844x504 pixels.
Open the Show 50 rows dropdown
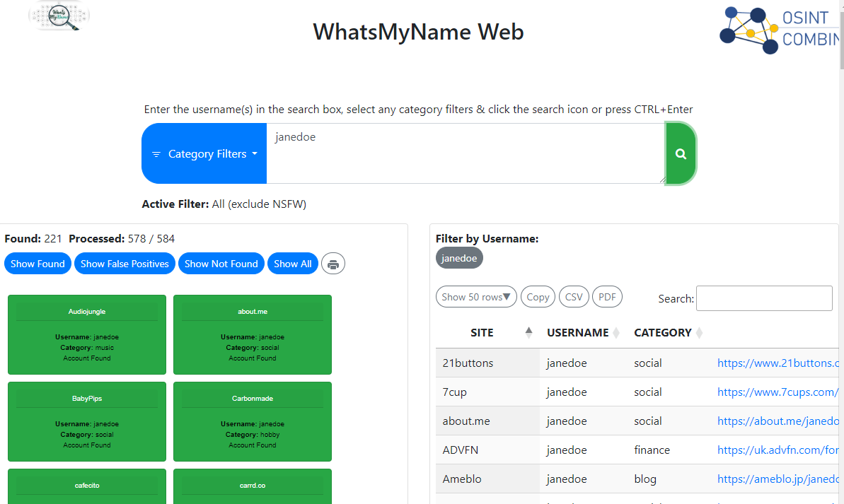tap(476, 297)
